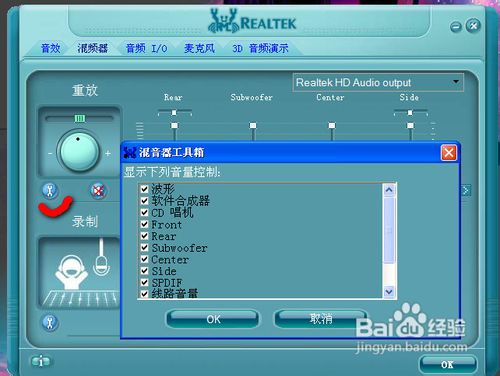Click the minus sign beside volume knob
The height and width of the screenshot is (376, 500).
(50, 154)
